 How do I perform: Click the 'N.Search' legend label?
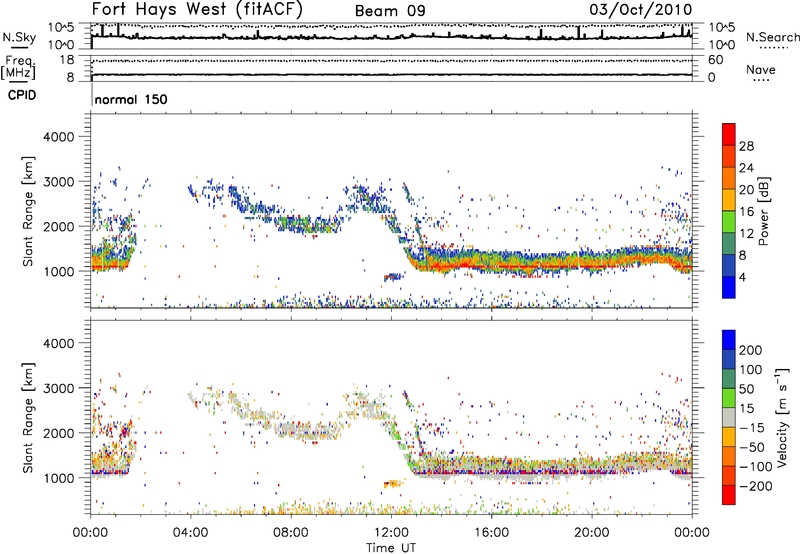click(x=772, y=37)
